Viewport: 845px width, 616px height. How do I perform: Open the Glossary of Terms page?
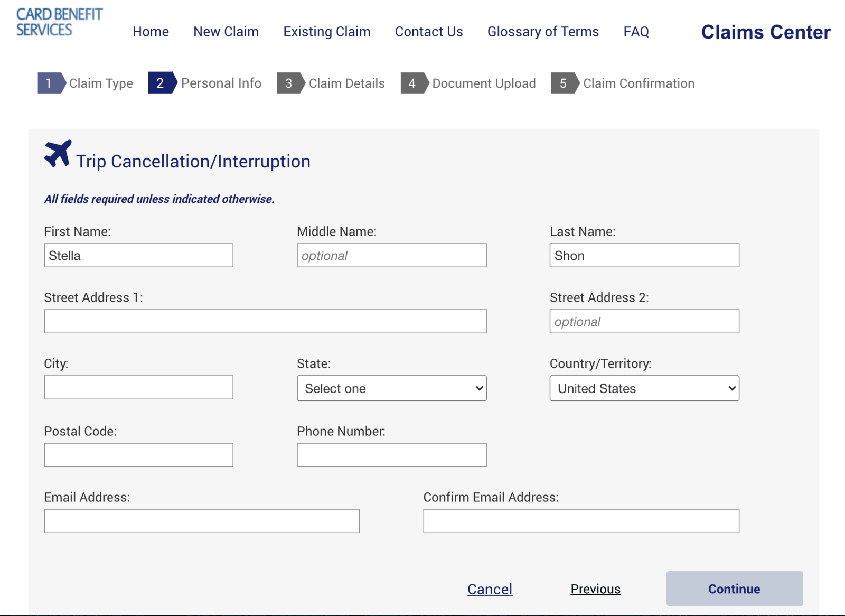[542, 32]
